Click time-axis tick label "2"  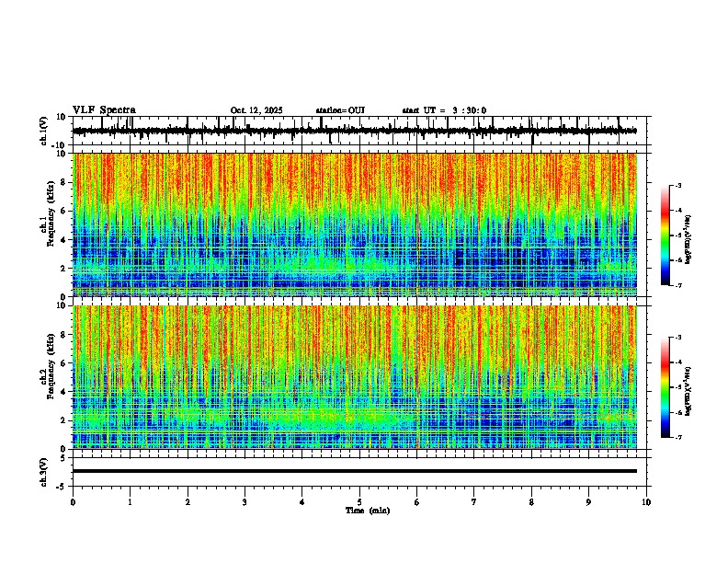[x=188, y=502]
